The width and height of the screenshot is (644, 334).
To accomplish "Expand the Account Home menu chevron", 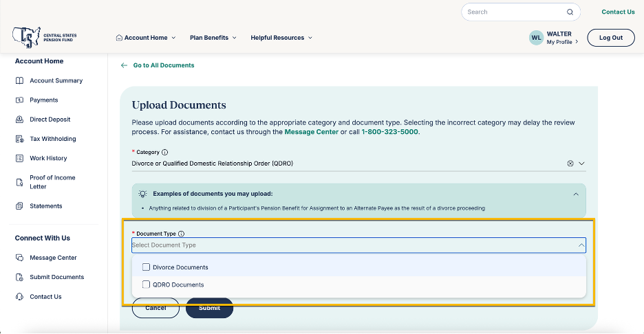I will click(x=173, y=38).
